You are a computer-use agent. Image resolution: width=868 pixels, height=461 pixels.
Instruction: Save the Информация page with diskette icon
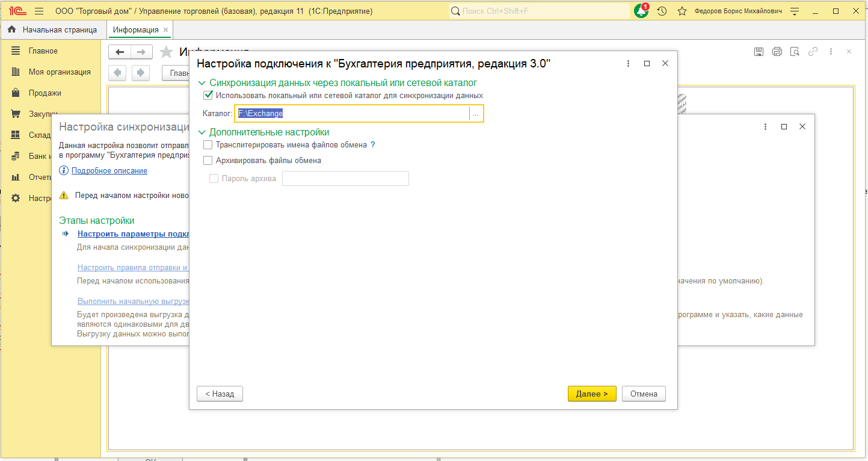coord(759,52)
